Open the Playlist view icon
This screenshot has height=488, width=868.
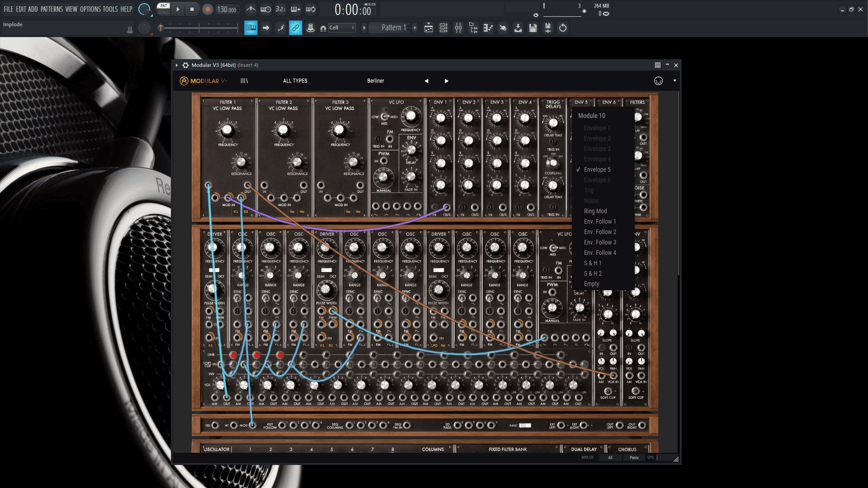pos(429,28)
